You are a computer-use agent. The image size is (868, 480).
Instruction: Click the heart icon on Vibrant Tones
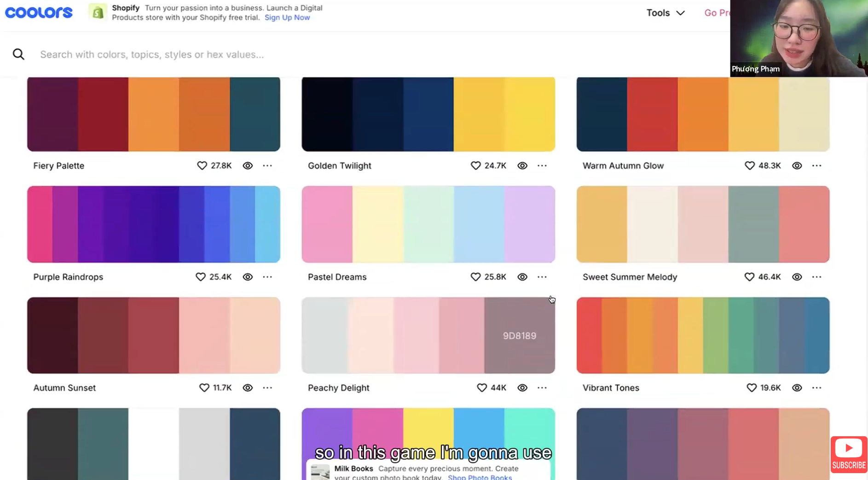[751, 387]
